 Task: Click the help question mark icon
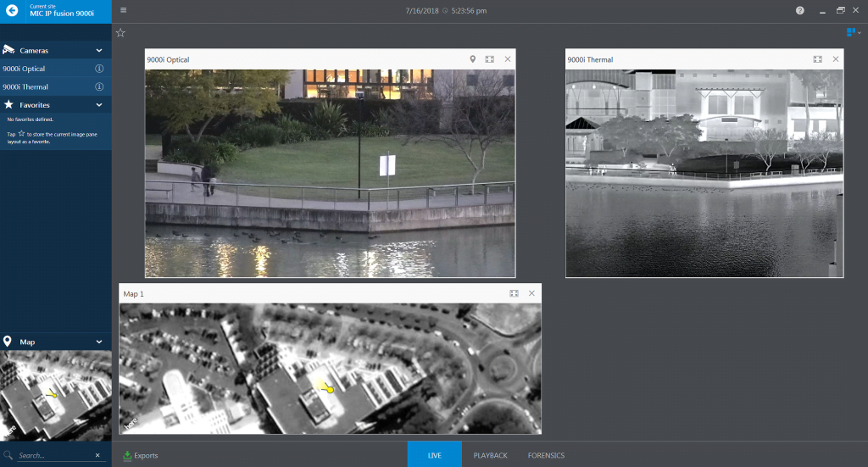click(800, 10)
